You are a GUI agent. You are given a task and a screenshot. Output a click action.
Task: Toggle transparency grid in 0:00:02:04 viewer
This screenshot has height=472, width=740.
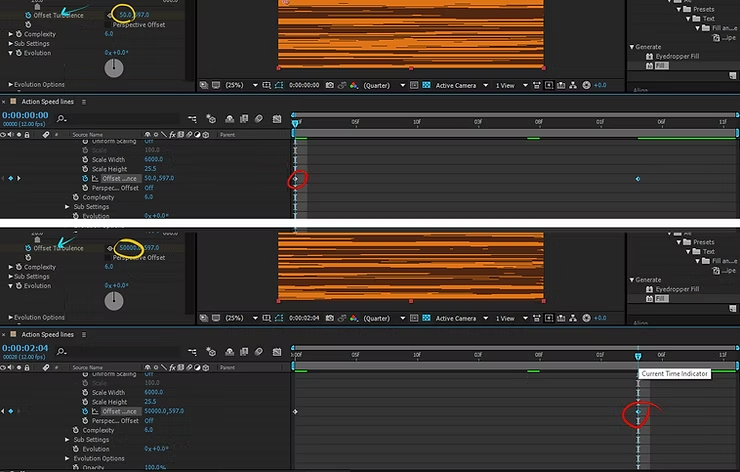[426, 318]
